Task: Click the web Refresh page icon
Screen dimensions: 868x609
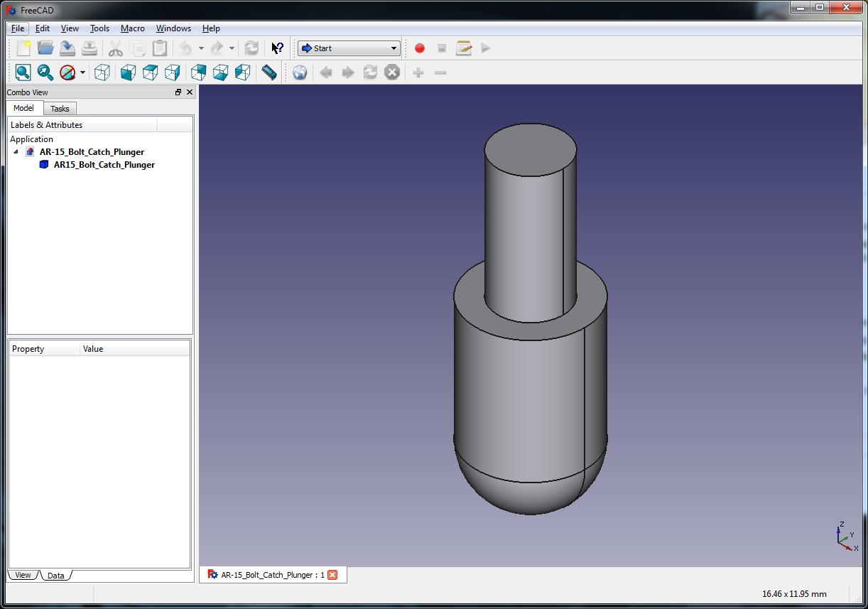Action: pos(370,72)
